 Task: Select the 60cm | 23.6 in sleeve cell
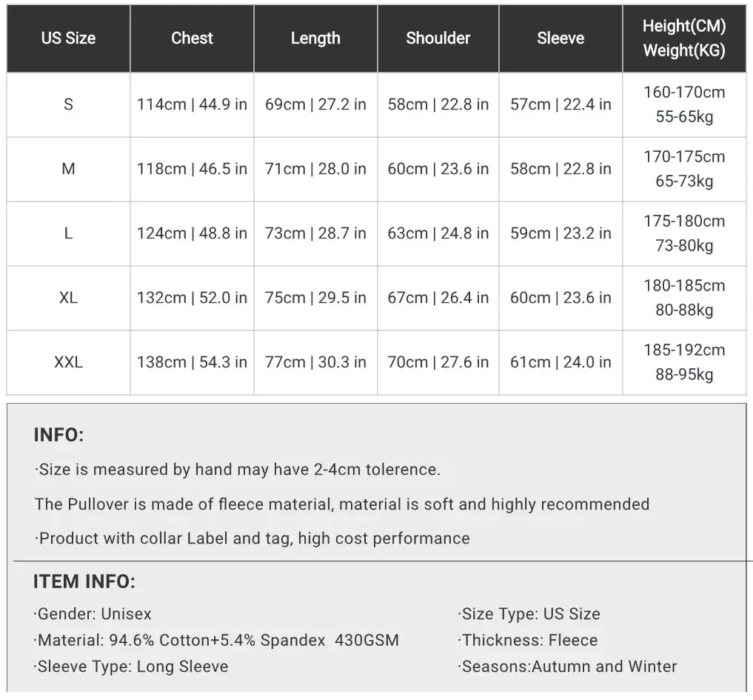[x=560, y=298]
